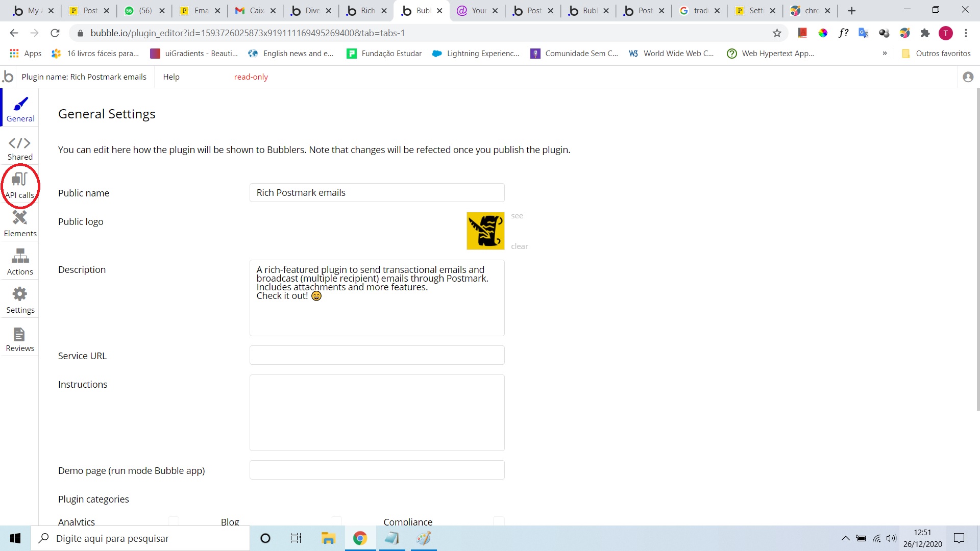Image resolution: width=980 pixels, height=551 pixels.
Task: Click the 'clear' logo link
Action: [x=519, y=246]
